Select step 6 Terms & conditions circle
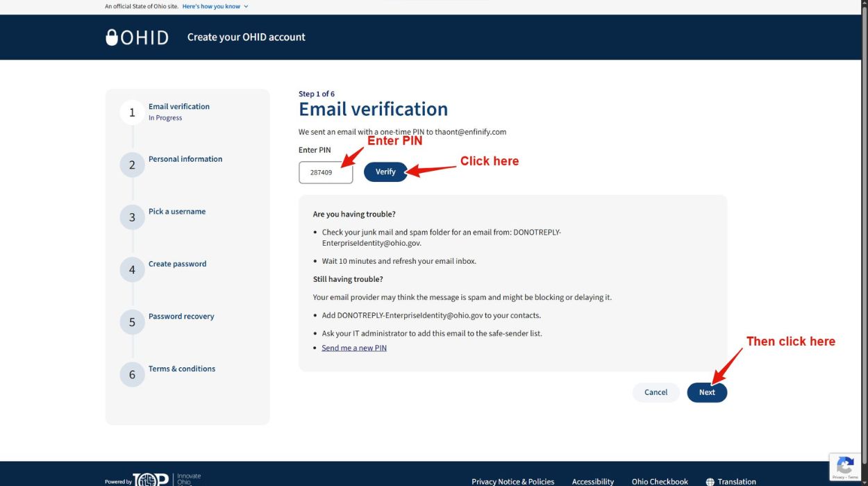Viewport: 868px width, 486px height. click(x=132, y=374)
